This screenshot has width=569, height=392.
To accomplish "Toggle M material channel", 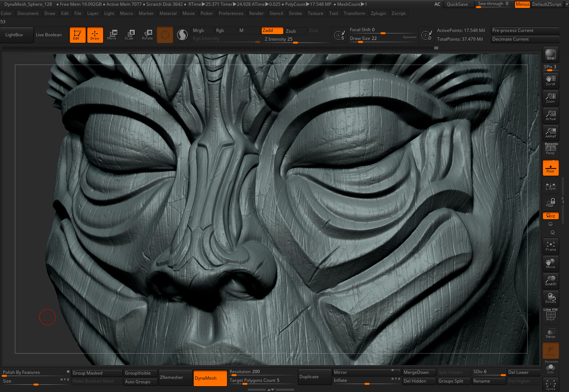I will point(249,30).
